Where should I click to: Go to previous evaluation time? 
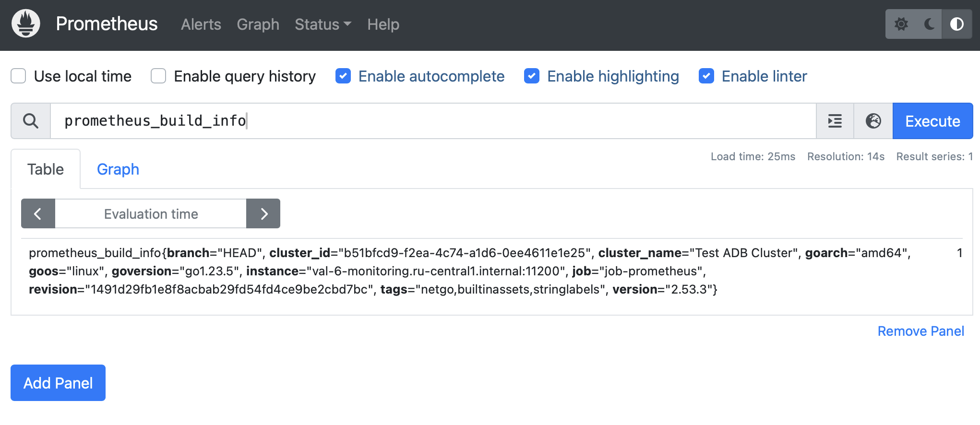pyautogui.click(x=38, y=213)
